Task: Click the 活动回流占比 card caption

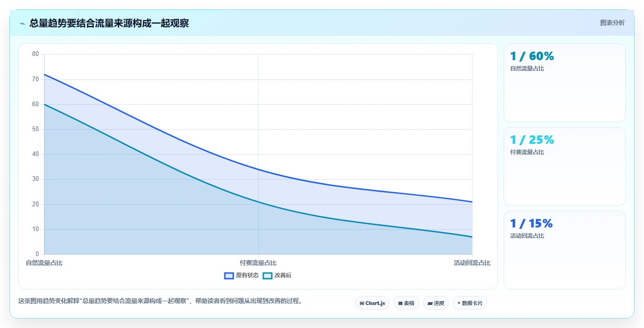Action: (x=527, y=236)
